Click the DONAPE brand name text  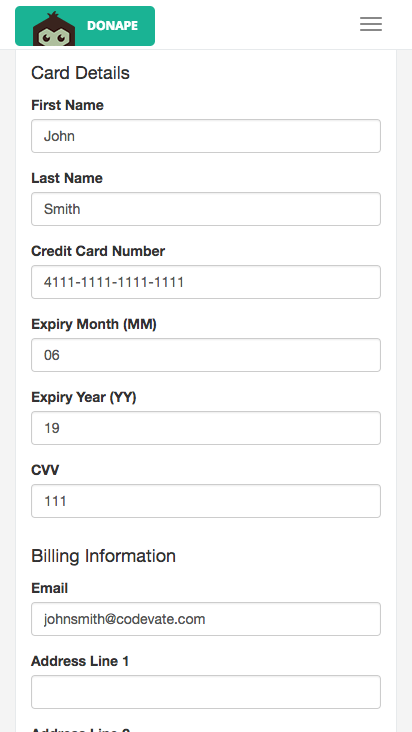point(112,26)
